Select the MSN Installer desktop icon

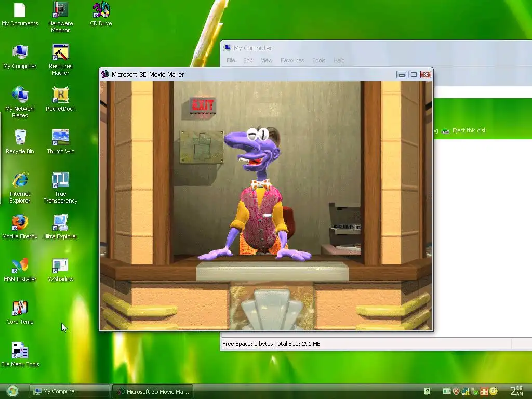coord(20,270)
